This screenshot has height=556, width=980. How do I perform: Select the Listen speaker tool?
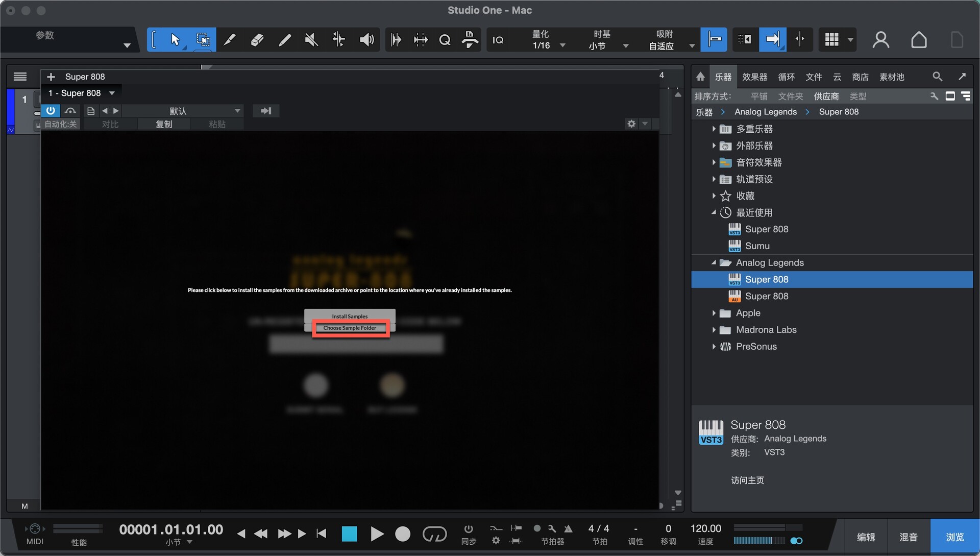tap(366, 39)
